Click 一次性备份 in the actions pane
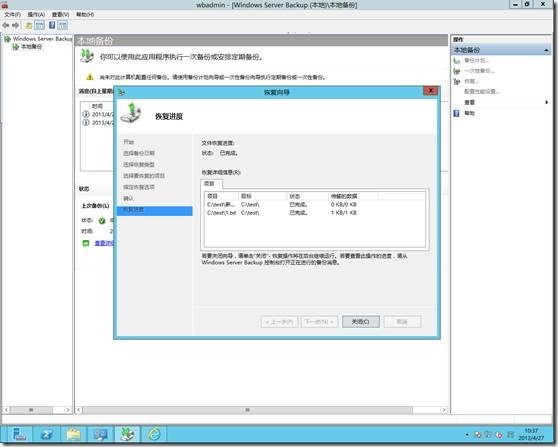 (479, 71)
